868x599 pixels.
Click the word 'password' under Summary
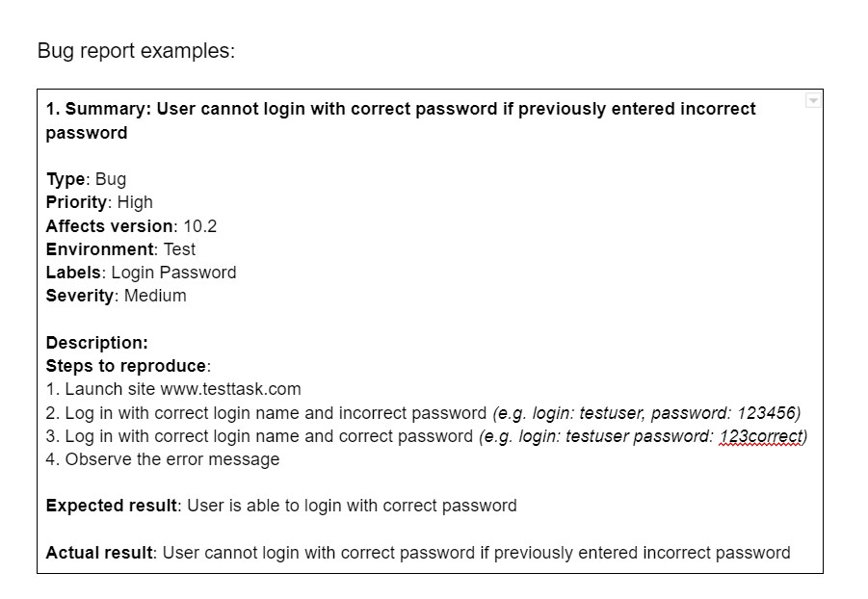pyautogui.click(x=87, y=133)
